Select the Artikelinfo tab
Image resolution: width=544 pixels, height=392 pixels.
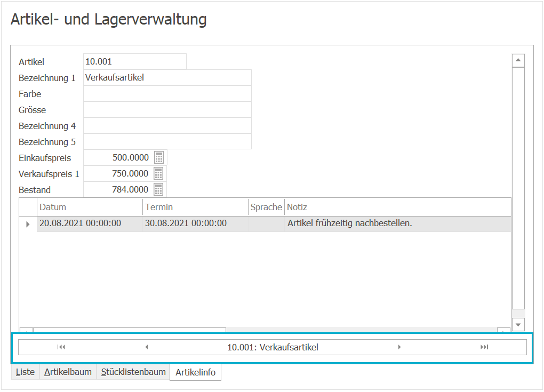tap(195, 372)
